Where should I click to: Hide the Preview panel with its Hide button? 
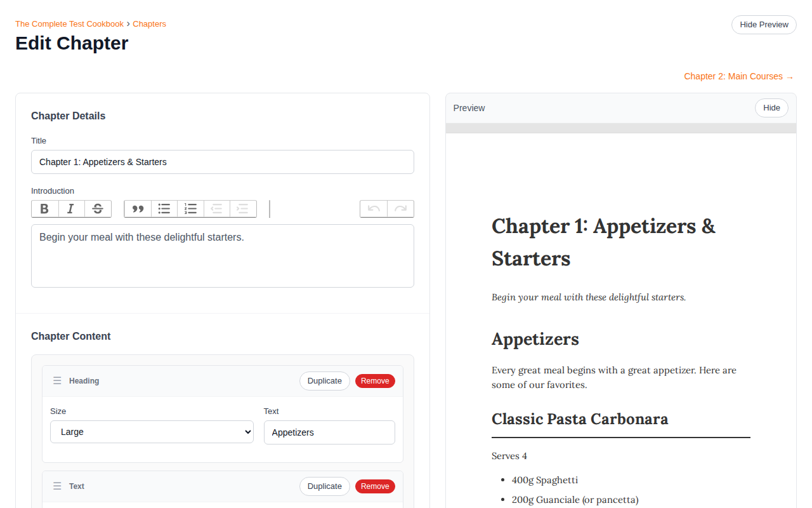(x=771, y=108)
